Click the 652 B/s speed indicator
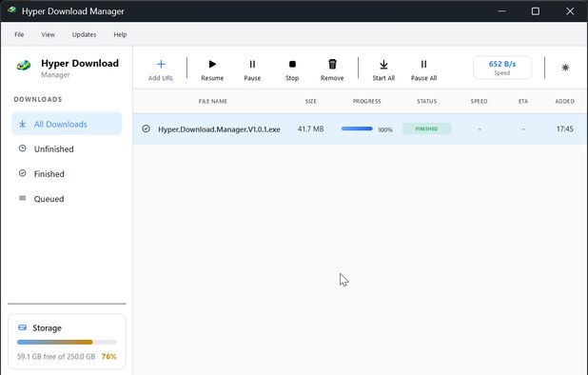The height and width of the screenshot is (375, 588). pos(502,68)
